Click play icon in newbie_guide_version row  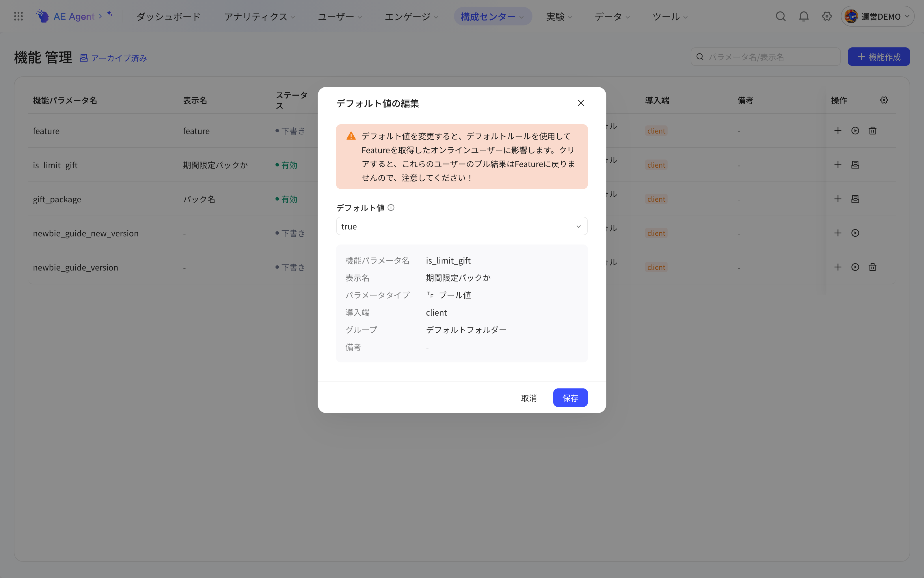click(x=855, y=267)
